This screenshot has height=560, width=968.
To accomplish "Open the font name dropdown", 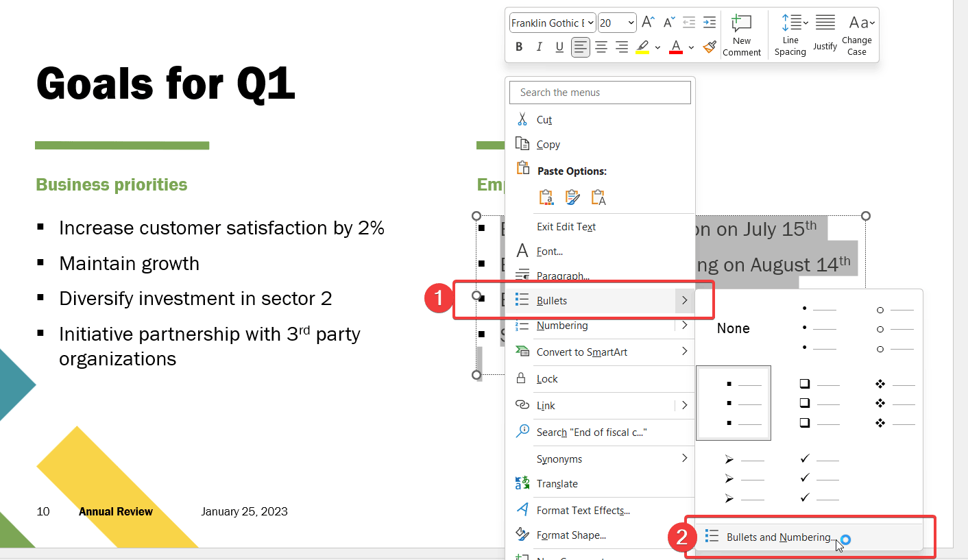I will (x=590, y=23).
